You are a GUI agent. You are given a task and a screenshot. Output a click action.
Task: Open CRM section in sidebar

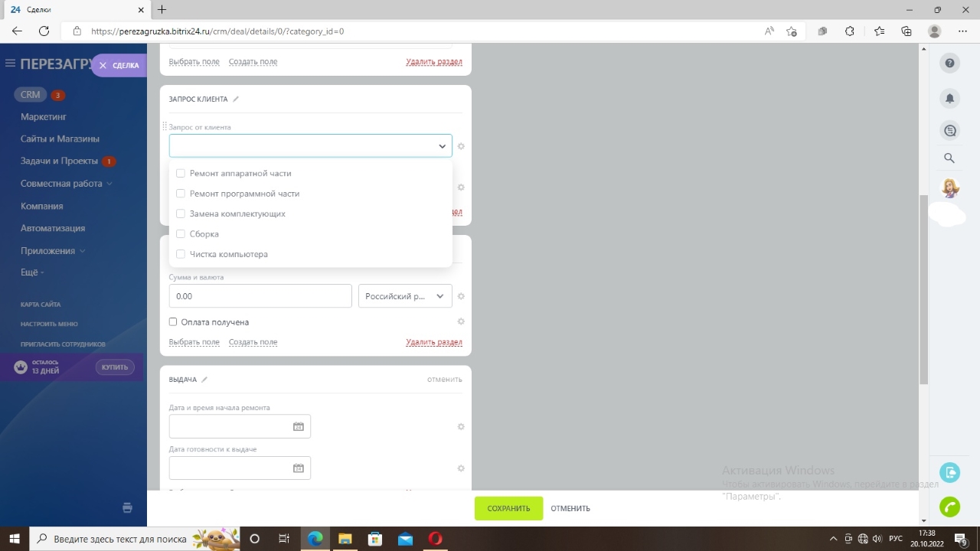(x=31, y=95)
